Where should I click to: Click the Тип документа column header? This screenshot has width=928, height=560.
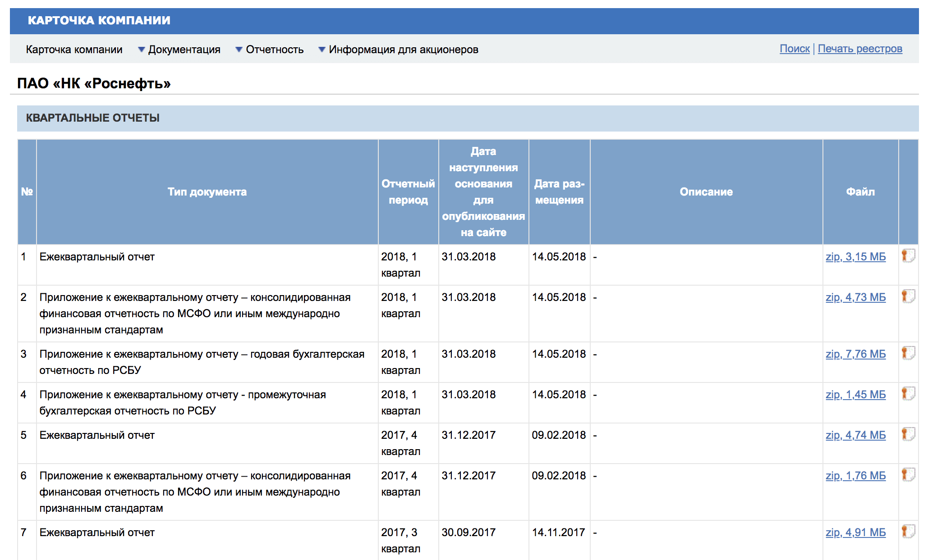207,192
